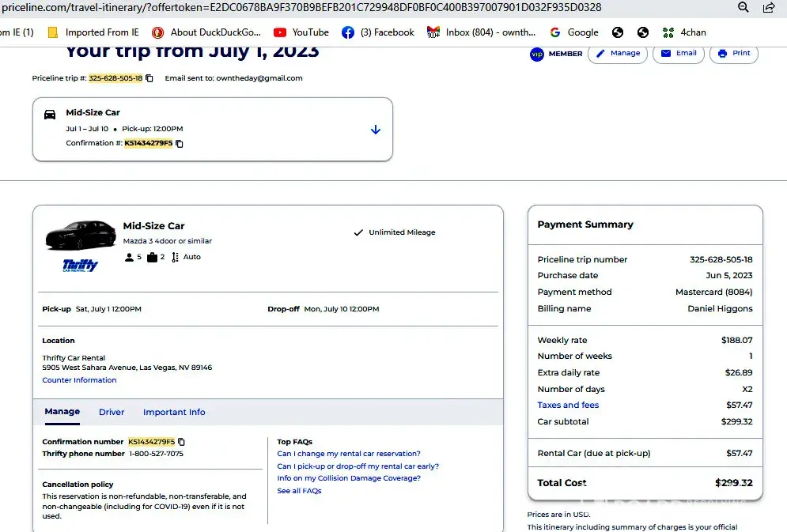Click the Unlimited Mileage checkmark label

[395, 232]
